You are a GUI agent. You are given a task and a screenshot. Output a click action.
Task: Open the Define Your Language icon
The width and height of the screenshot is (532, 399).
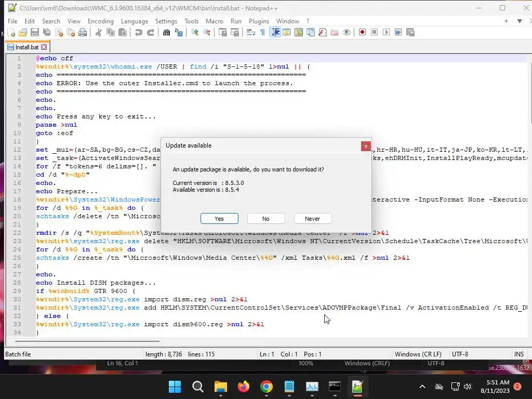coord(287,32)
